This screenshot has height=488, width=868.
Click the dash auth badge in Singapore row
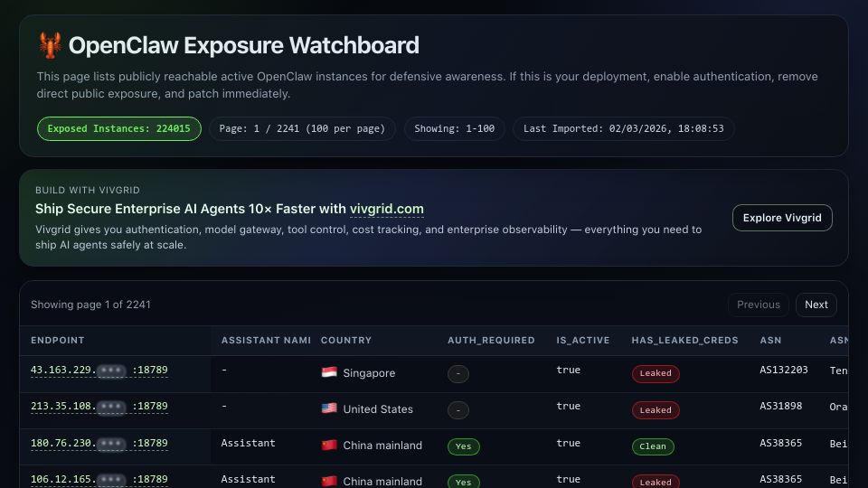(x=458, y=374)
